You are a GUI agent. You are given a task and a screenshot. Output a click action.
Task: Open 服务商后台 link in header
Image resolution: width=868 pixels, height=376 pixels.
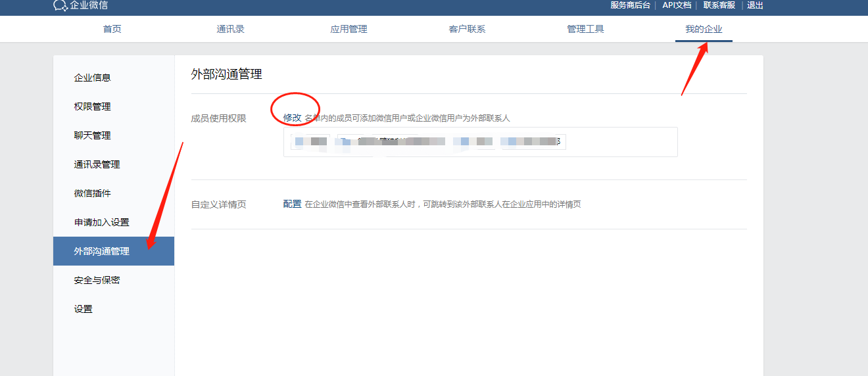point(630,5)
